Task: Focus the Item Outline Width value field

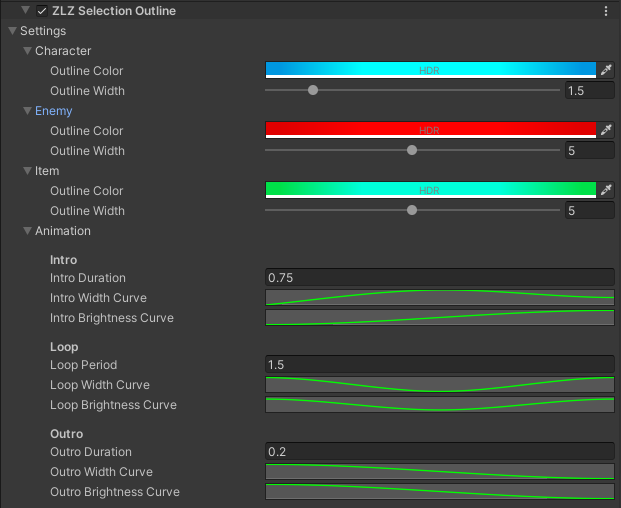Action: 590,211
